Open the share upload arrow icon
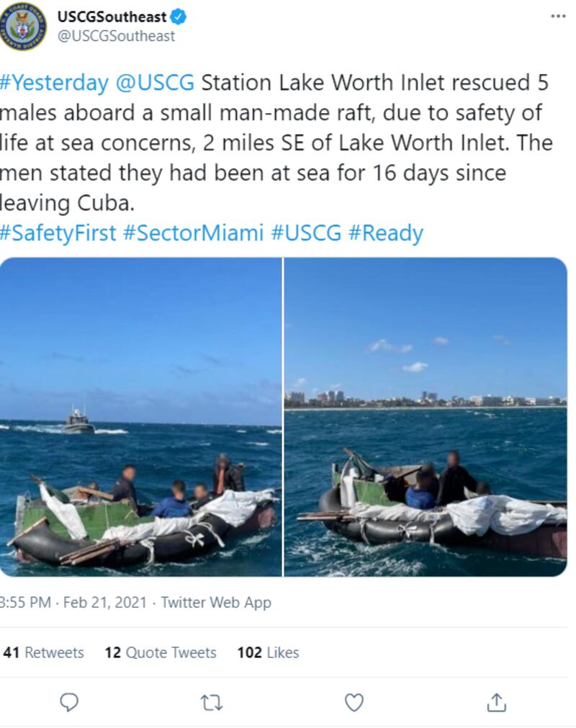 coord(496,702)
